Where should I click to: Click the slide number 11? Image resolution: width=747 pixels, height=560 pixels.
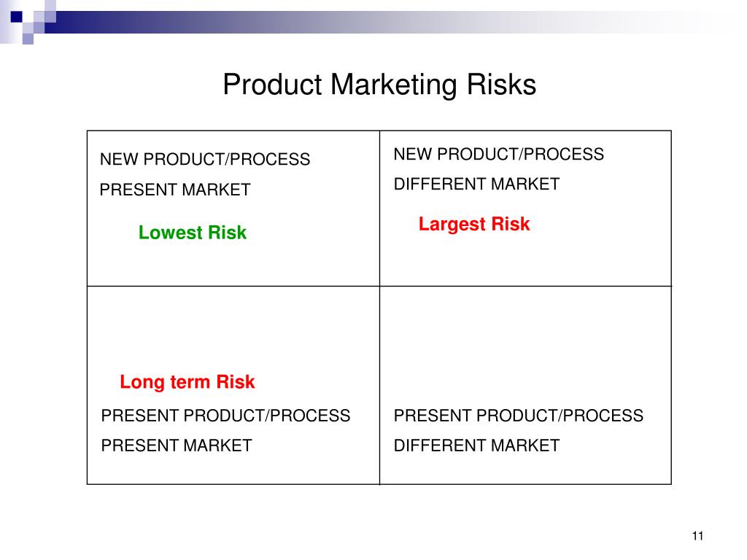coord(697,536)
